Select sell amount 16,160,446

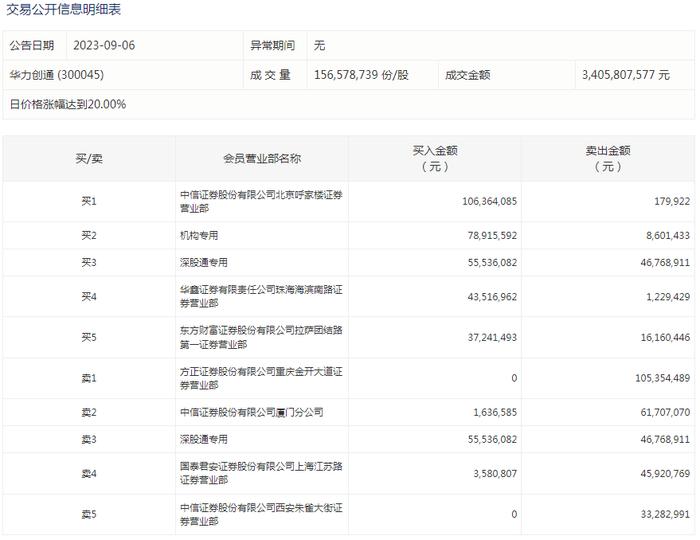(x=665, y=337)
